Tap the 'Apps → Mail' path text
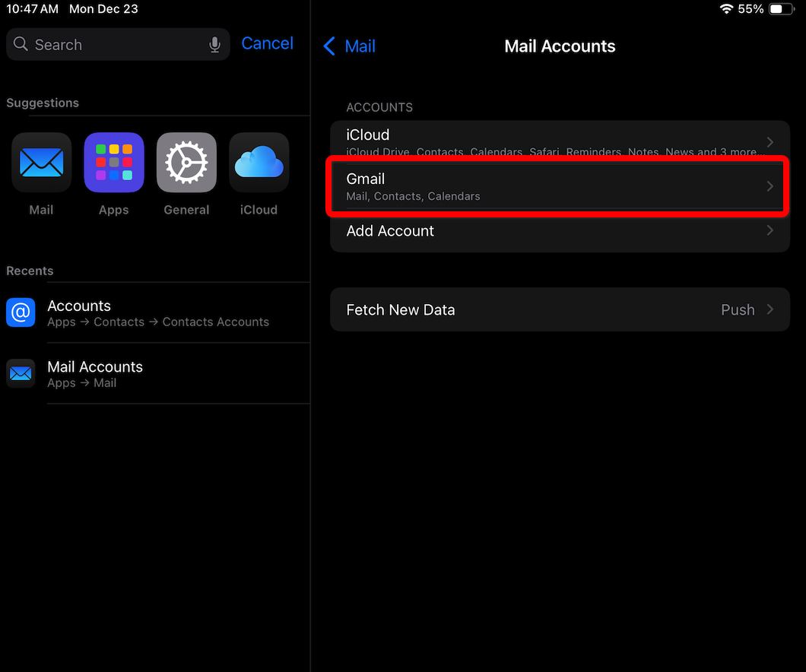This screenshot has height=672, width=806. [81, 383]
